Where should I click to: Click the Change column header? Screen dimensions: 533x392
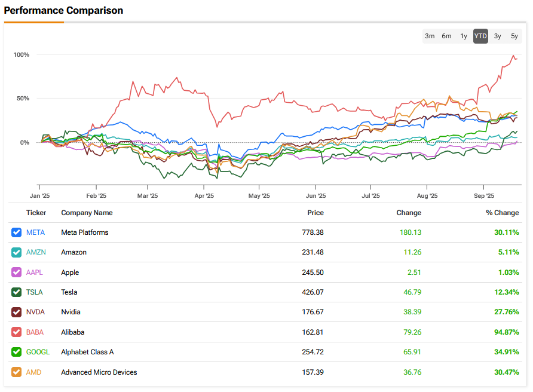tap(409, 213)
